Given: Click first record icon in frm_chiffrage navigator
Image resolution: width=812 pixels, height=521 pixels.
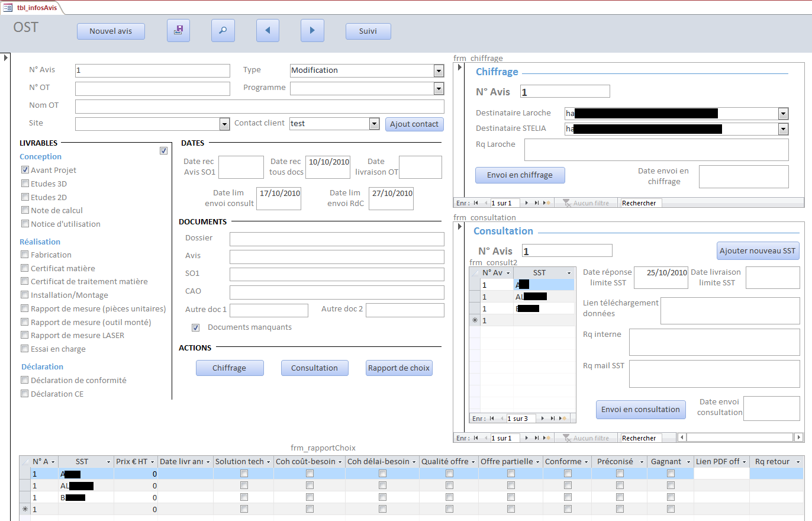Looking at the screenshot, I should click(x=475, y=203).
